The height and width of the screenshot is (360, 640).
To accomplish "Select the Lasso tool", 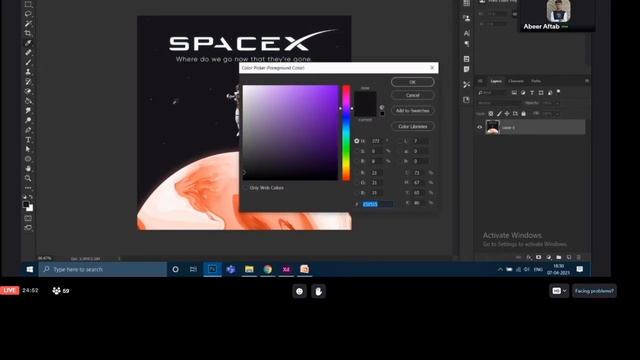I will coord(28,14).
